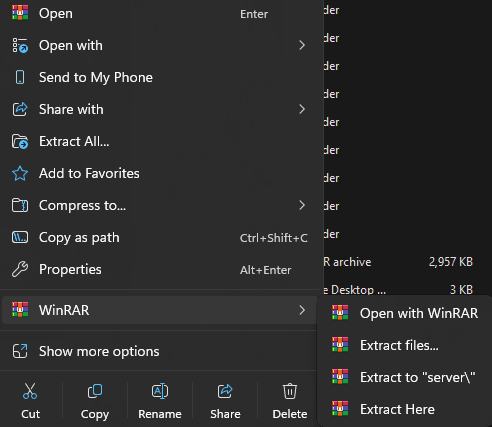Image resolution: width=492 pixels, height=427 pixels.
Task: Expand the Open with submenu chevron
Action: pyautogui.click(x=302, y=45)
